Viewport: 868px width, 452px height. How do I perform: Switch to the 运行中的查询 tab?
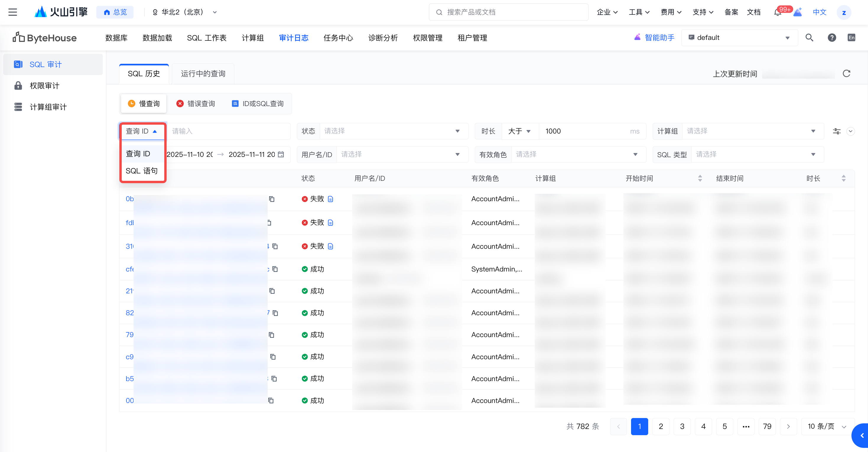click(203, 74)
